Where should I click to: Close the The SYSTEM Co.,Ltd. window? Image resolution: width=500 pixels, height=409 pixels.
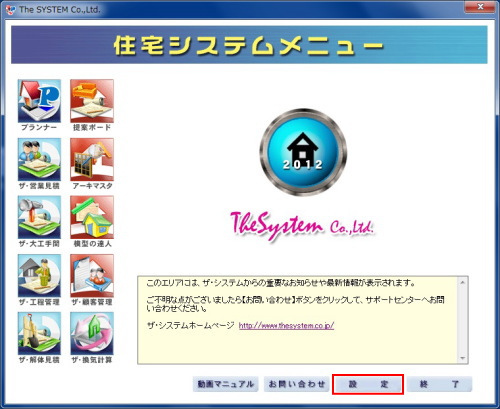[480, 6]
